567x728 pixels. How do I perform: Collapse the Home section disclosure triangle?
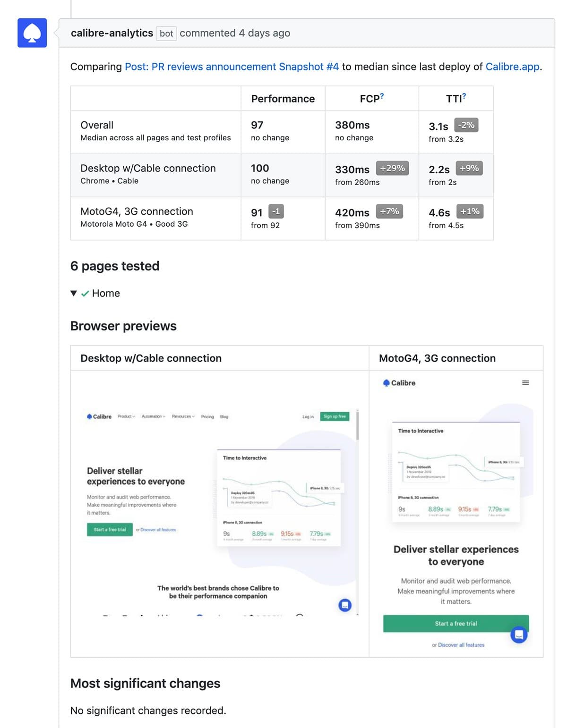(73, 293)
